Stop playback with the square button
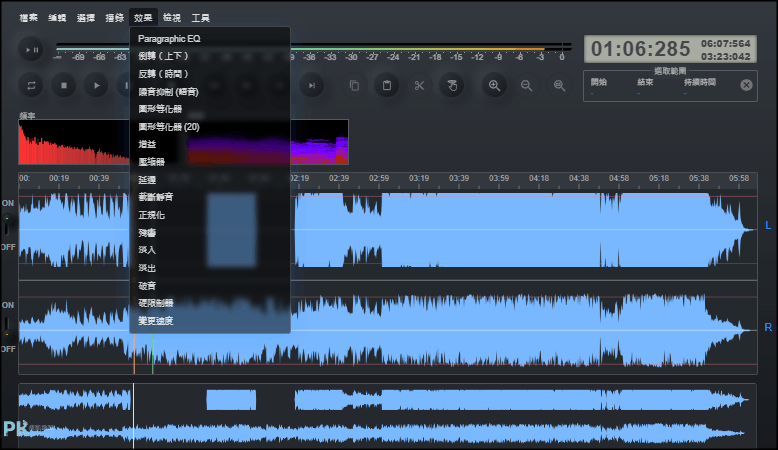The width and height of the screenshot is (778, 450). (64, 85)
